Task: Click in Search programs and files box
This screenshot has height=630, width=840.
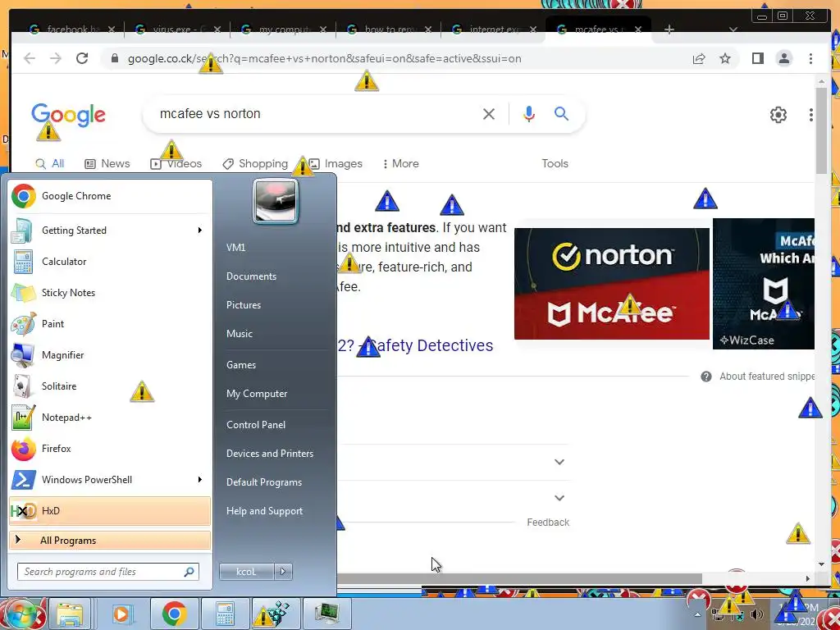Action: (x=107, y=572)
